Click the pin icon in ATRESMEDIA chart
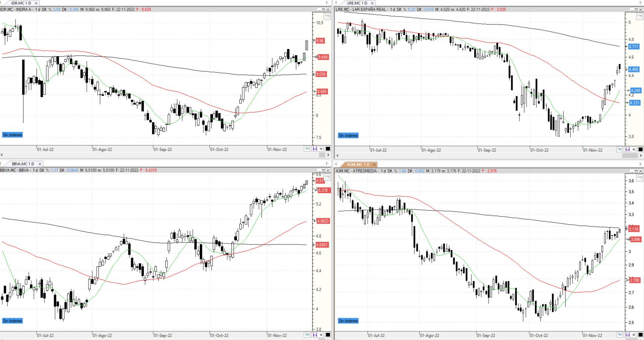644x340 pixels. [633, 335]
